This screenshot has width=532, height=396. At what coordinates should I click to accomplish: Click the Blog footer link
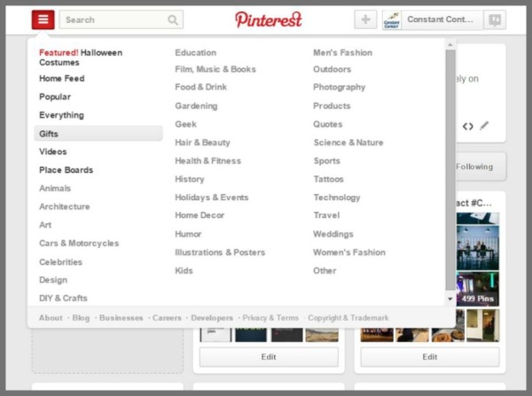[x=81, y=318]
